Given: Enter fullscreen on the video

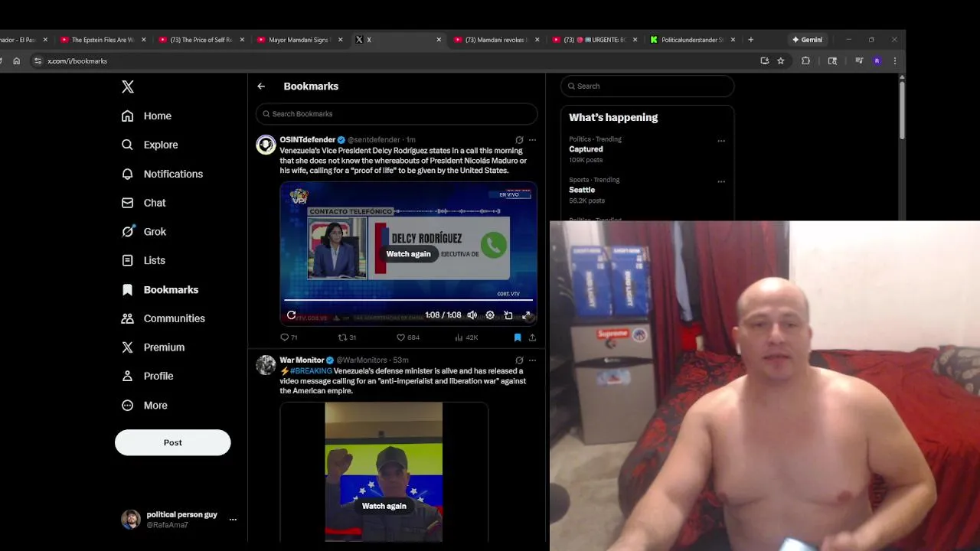Looking at the screenshot, I should [526, 315].
